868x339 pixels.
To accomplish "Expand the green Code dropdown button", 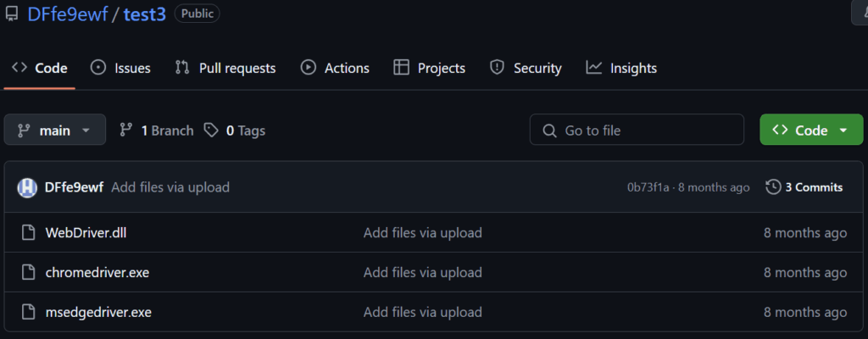I will (x=811, y=131).
